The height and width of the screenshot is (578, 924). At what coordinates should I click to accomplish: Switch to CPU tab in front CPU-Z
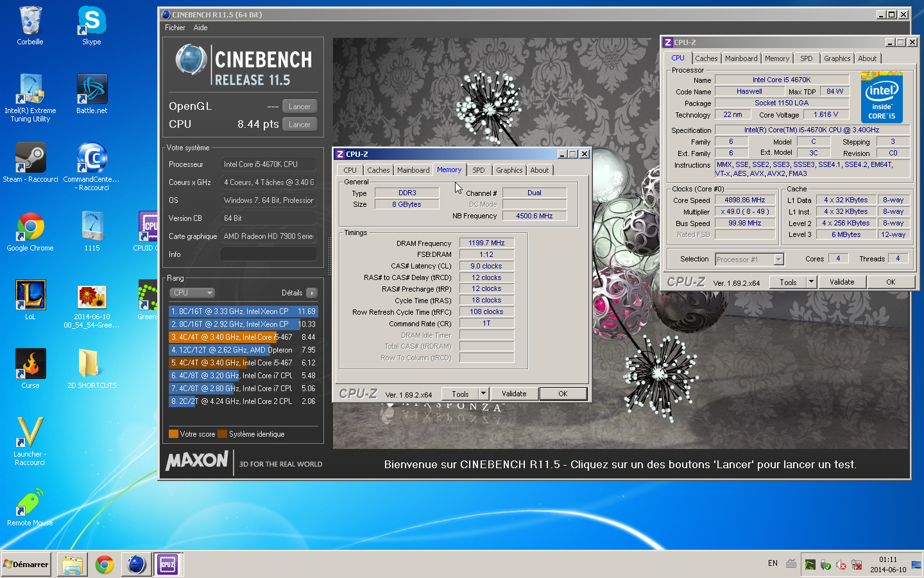click(x=350, y=170)
